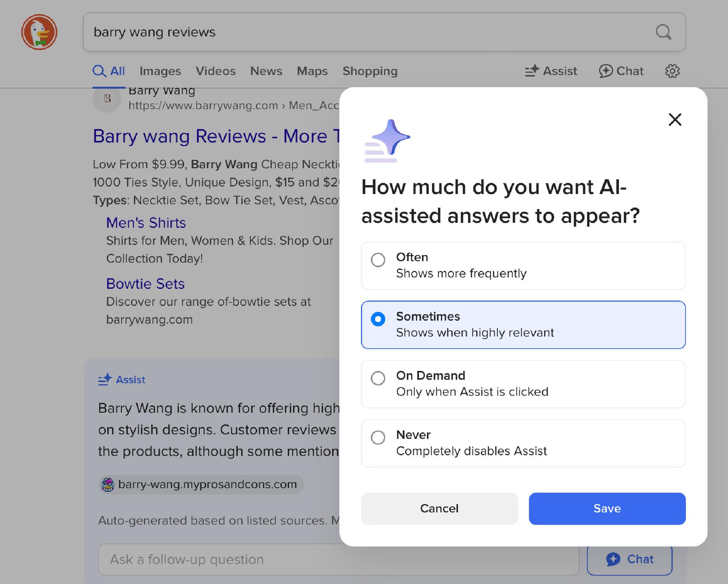Switch to the Maps tab

click(312, 71)
